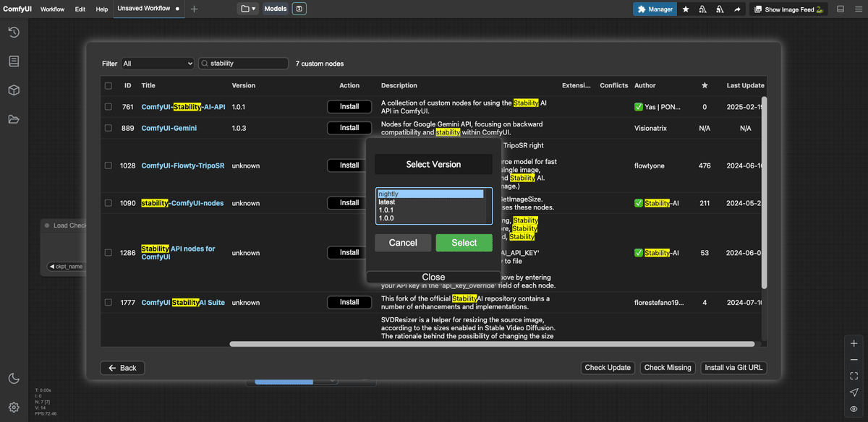868x422 pixels.
Task: Open the workflows folder sidebar icon
Action: (13, 119)
